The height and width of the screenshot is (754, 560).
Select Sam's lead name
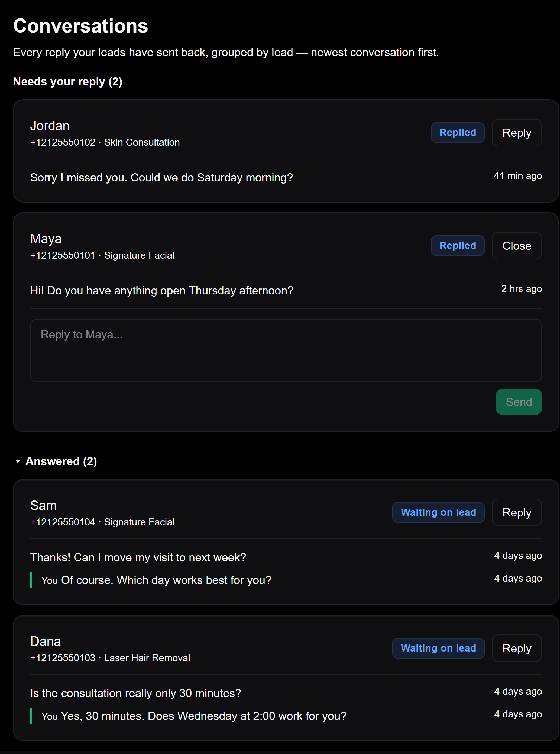tap(43, 505)
